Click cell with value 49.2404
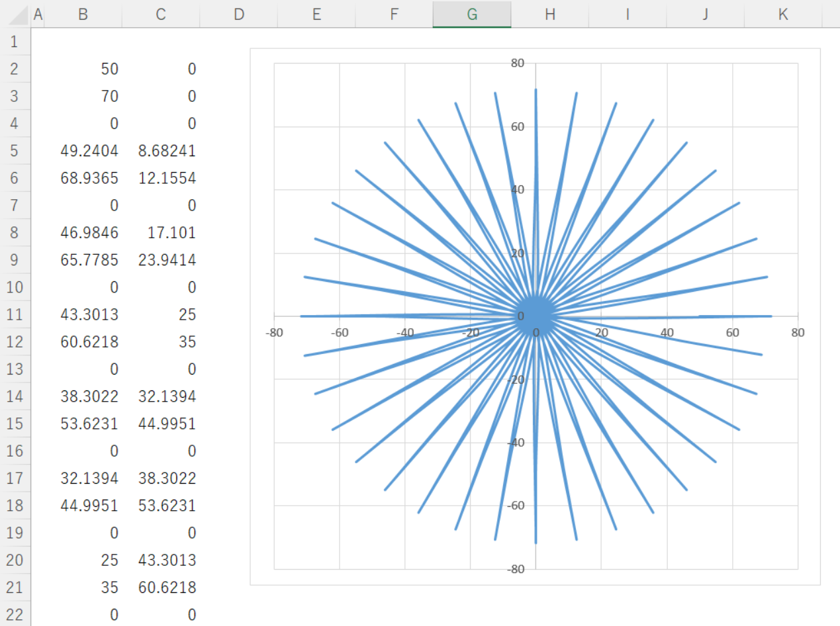This screenshot has height=626, width=840. click(83, 151)
